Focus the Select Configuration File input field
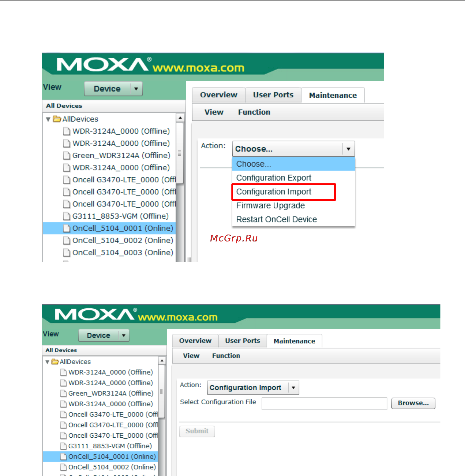This screenshot has width=465, height=476. (324, 404)
